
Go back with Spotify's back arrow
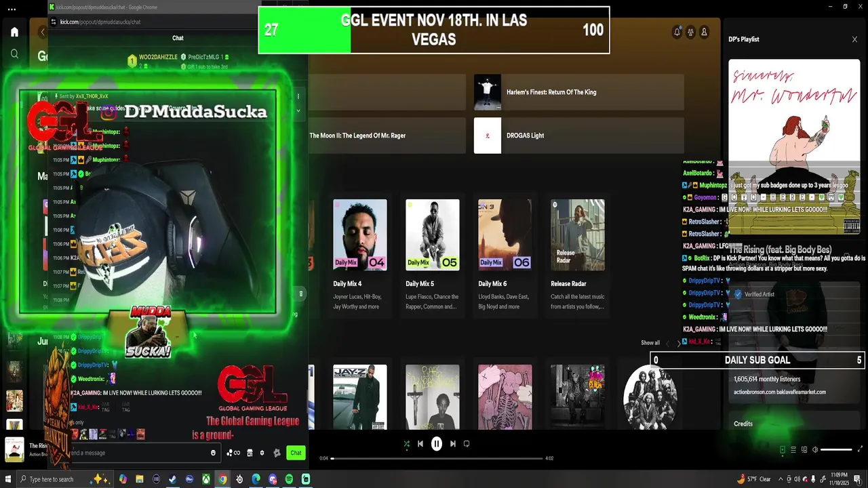click(42, 32)
